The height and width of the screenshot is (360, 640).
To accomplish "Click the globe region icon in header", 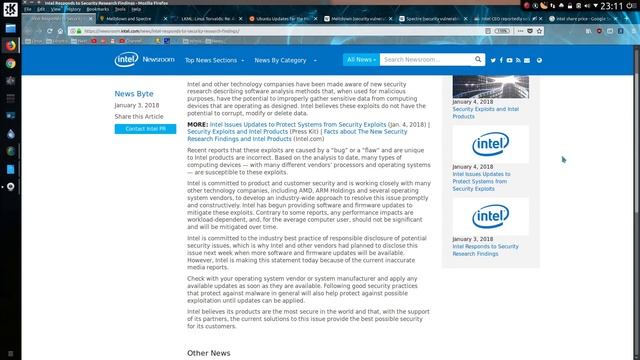I will (539, 60).
